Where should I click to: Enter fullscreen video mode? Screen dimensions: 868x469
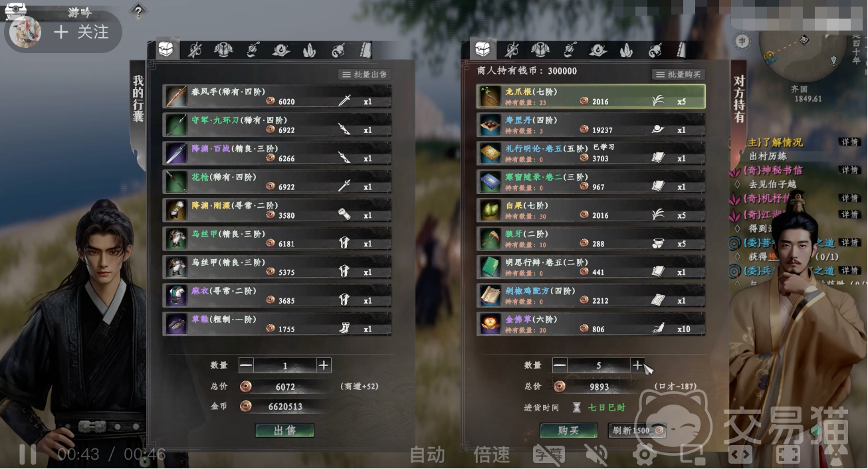pyautogui.click(x=788, y=454)
